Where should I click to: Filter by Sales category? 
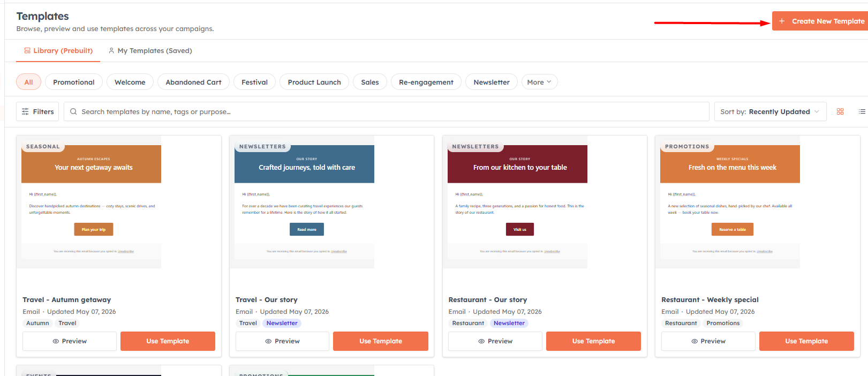[369, 82]
